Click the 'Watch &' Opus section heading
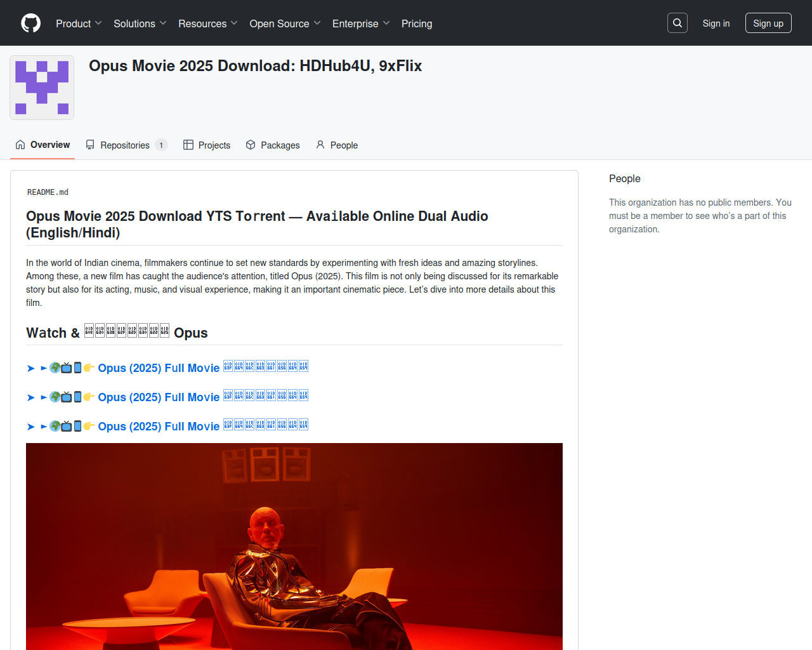 pyautogui.click(x=117, y=333)
